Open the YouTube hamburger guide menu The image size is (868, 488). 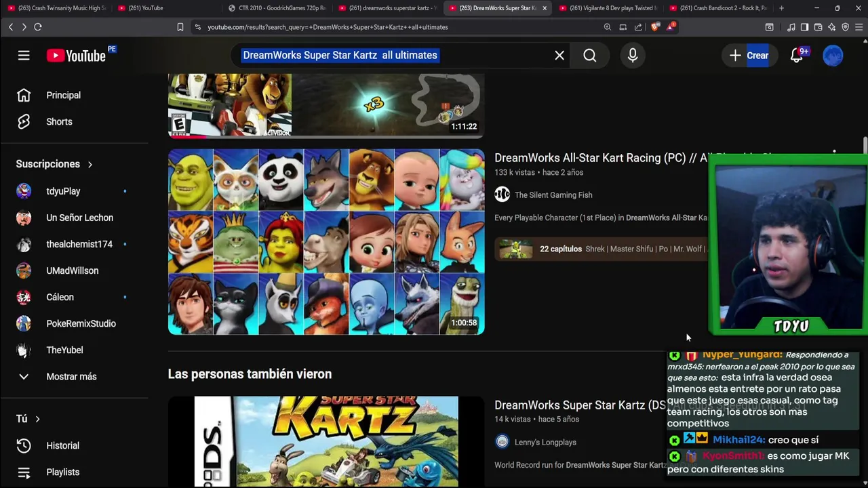[x=24, y=56]
